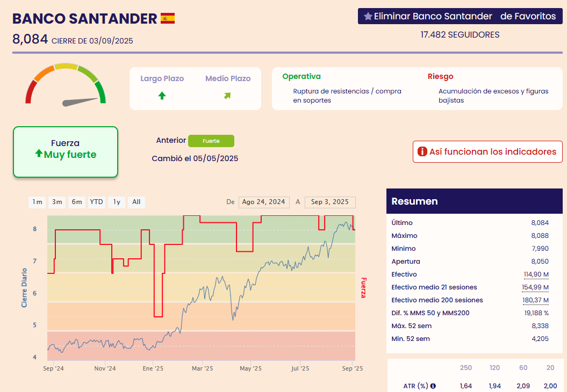
Task: Click the Dif. % MMS 50 y MMS200 value
Action: tap(536, 313)
